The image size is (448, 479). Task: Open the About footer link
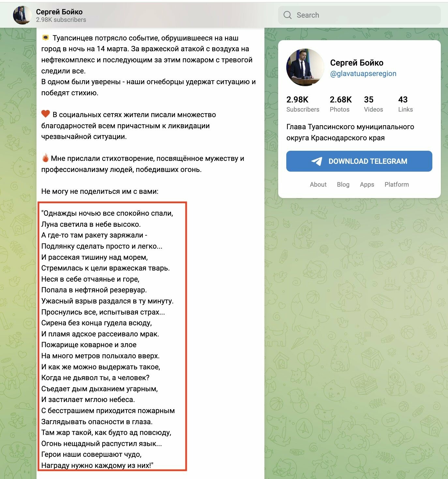(x=318, y=184)
